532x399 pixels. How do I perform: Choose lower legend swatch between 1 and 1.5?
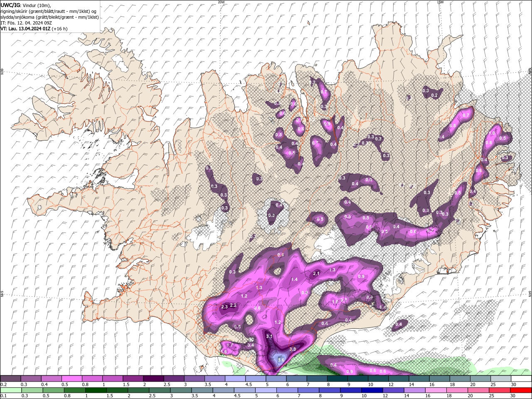[x=96, y=390]
